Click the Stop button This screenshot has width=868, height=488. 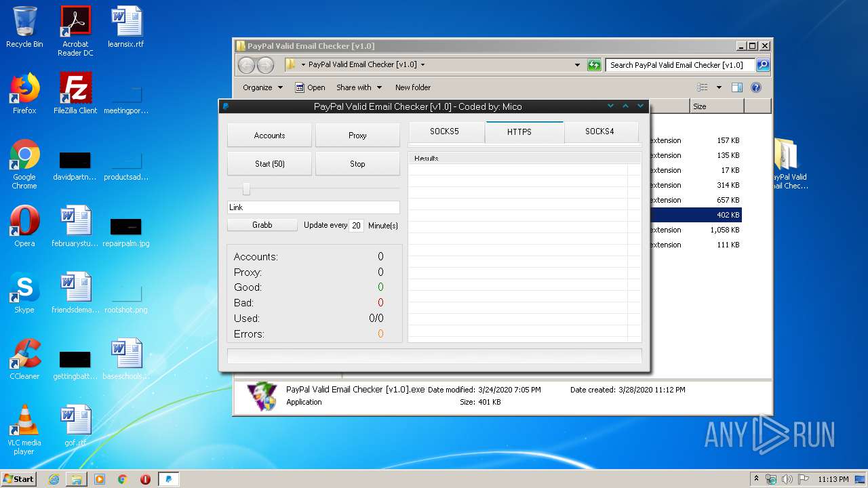pyautogui.click(x=357, y=164)
